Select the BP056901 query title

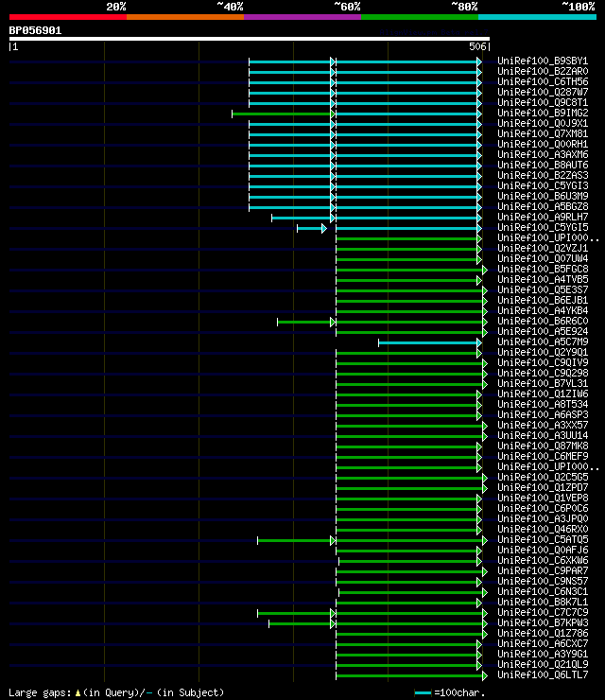point(35,30)
